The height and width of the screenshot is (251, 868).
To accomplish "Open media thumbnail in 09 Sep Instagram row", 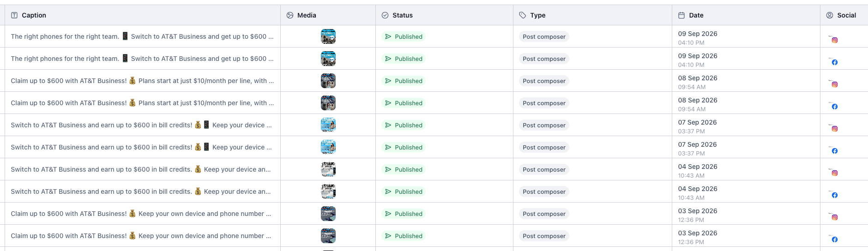I will point(328,36).
